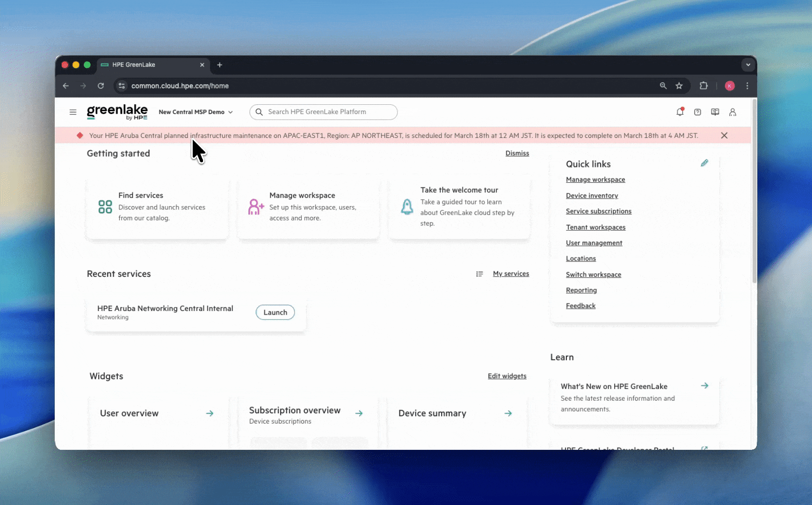This screenshot has height=505, width=812.
Task: Edit Quick links with the pencil icon
Action: coord(705,163)
